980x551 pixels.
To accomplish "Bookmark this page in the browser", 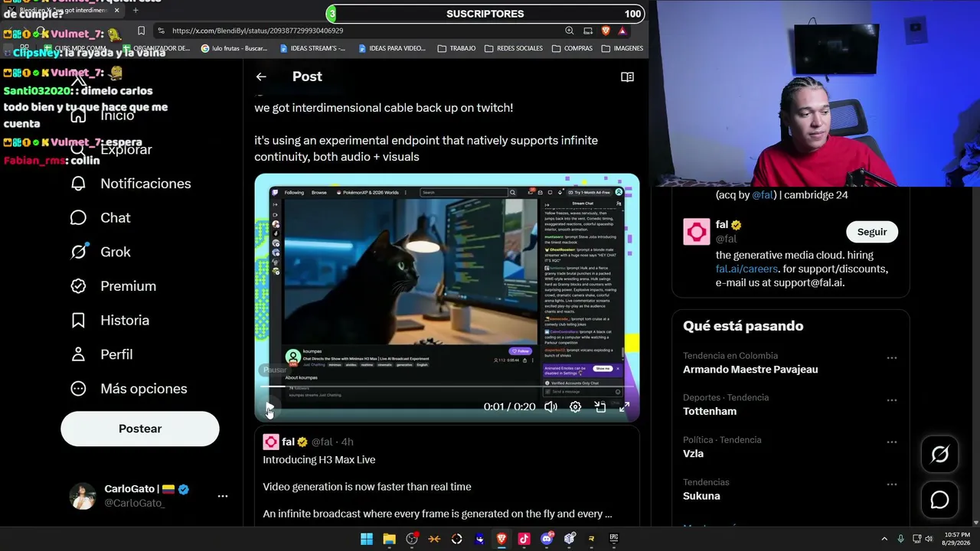I will pos(141,31).
